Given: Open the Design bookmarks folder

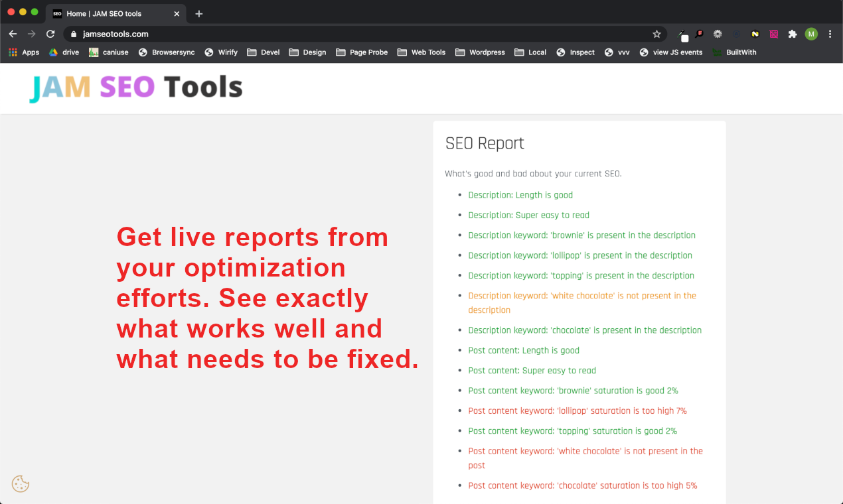Looking at the screenshot, I should (307, 52).
